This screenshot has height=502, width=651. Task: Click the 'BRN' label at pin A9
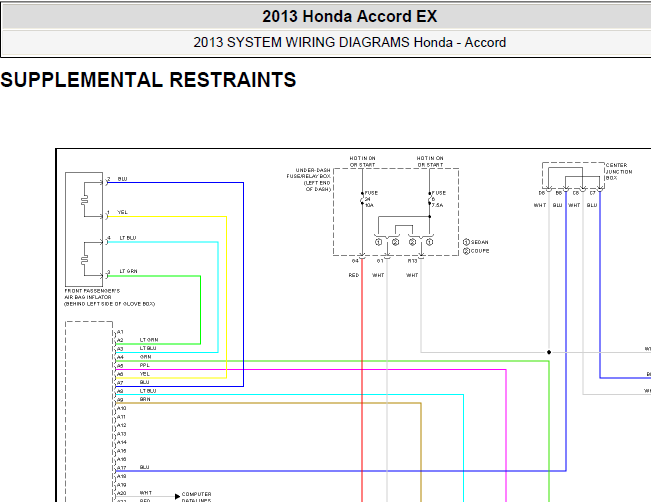click(x=145, y=399)
